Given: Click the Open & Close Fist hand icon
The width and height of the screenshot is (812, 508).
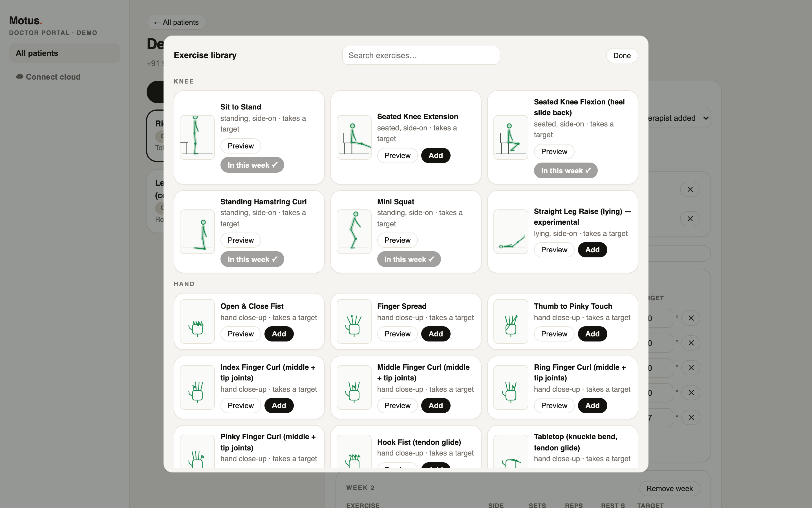Looking at the screenshot, I should pyautogui.click(x=197, y=321).
